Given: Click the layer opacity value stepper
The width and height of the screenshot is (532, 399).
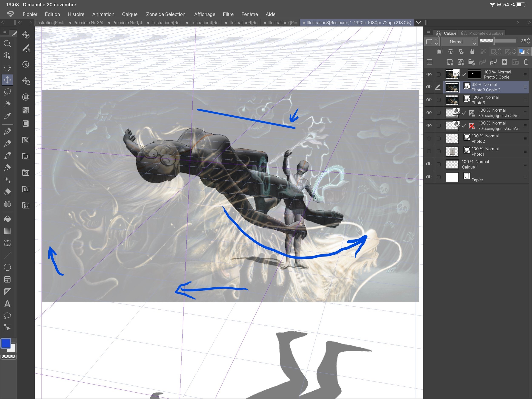Looking at the screenshot, I should point(528,41).
